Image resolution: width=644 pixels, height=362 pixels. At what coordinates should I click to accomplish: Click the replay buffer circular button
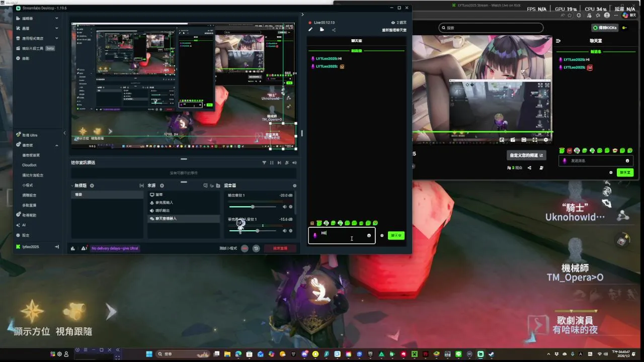pyautogui.click(x=256, y=248)
